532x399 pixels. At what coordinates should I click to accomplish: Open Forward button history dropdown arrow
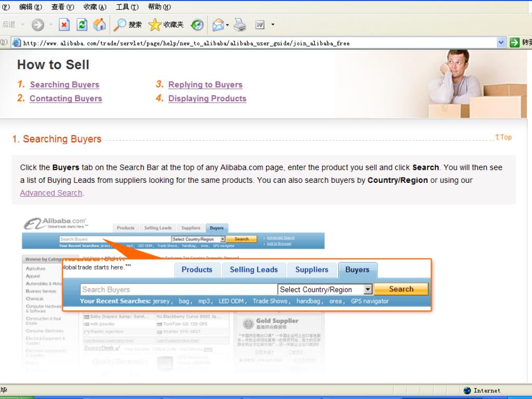(51, 25)
